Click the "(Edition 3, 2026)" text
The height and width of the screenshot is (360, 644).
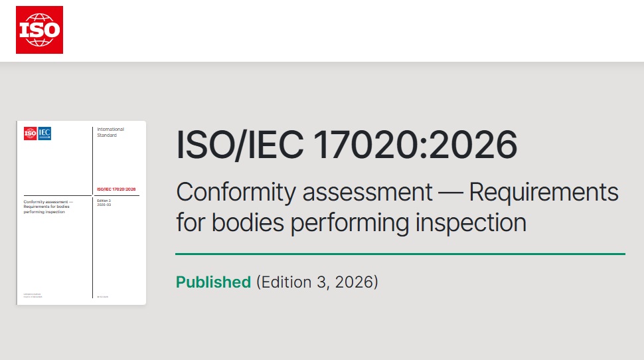(x=317, y=282)
